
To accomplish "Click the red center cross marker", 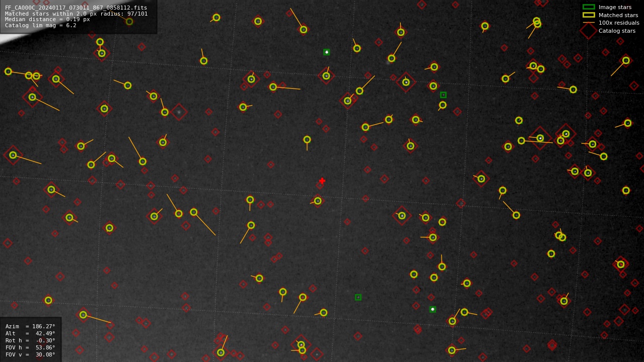I will coord(322,181).
